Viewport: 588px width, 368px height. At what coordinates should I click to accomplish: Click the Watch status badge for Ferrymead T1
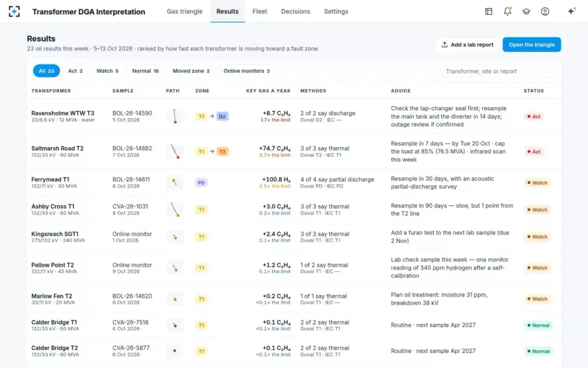pos(537,183)
